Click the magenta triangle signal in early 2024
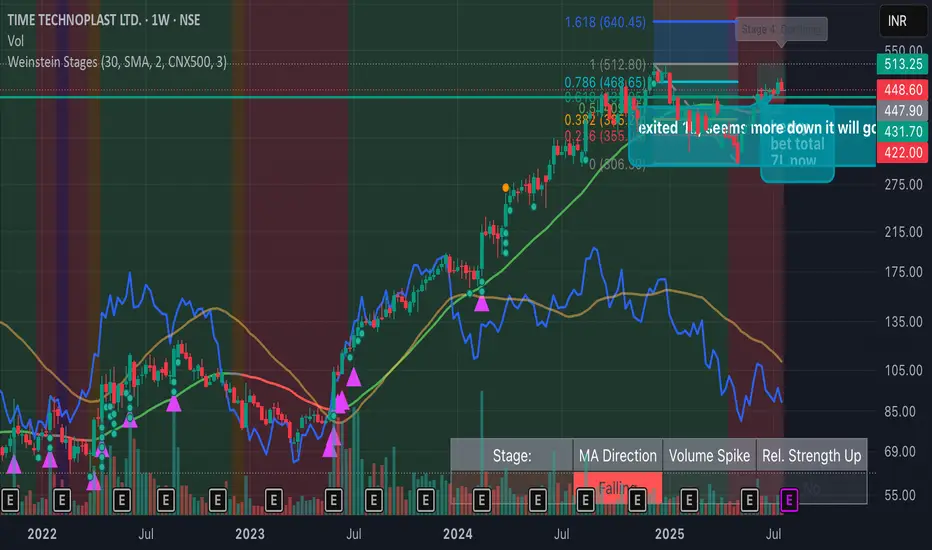This screenshot has height=550, width=932. coord(481,303)
